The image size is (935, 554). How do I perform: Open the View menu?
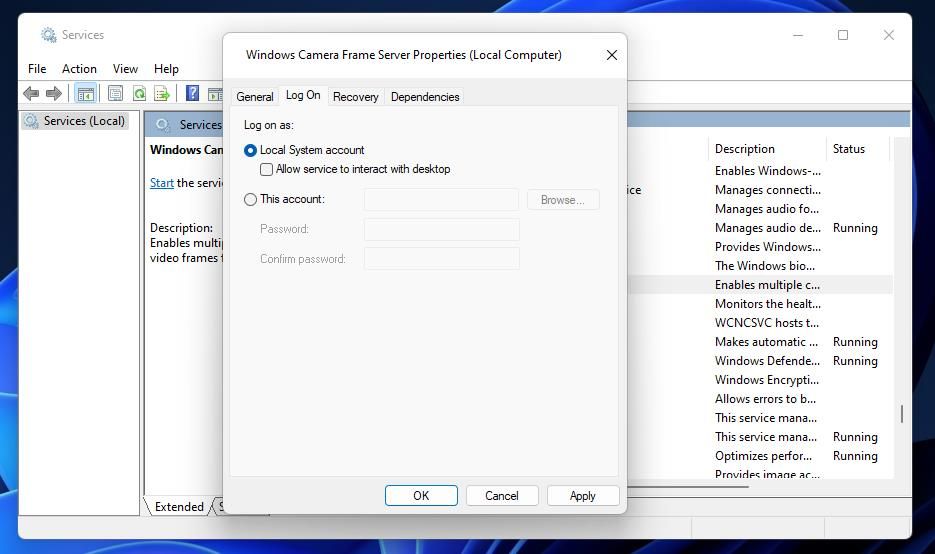pyautogui.click(x=125, y=69)
